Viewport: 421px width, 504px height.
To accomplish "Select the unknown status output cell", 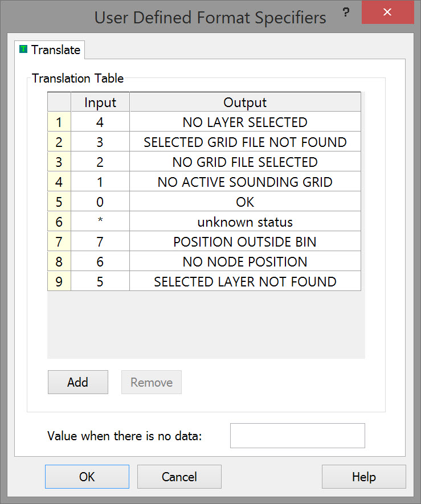I will tap(245, 222).
